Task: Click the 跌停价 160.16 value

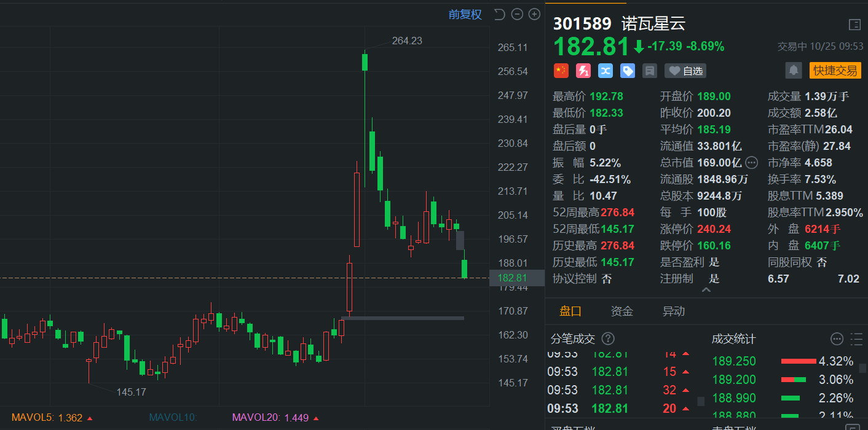Action: click(714, 246)
